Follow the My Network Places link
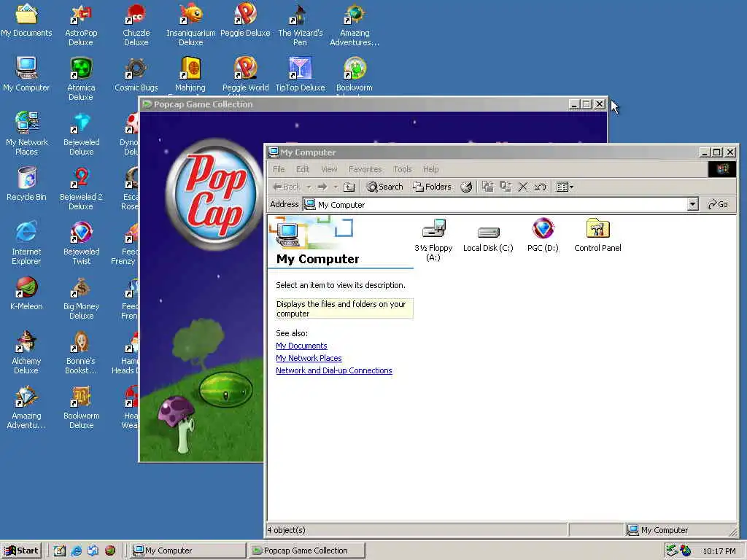The image size is (747, 560). 309,358
